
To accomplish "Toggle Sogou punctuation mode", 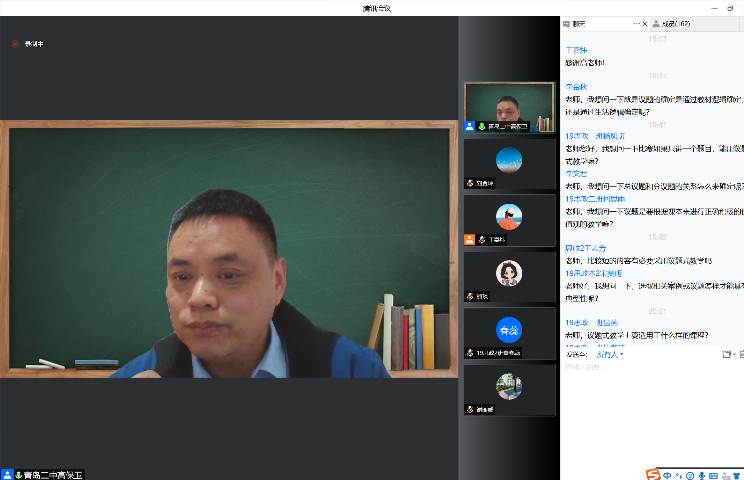I will pyautogui.click(x=678, y=473).
